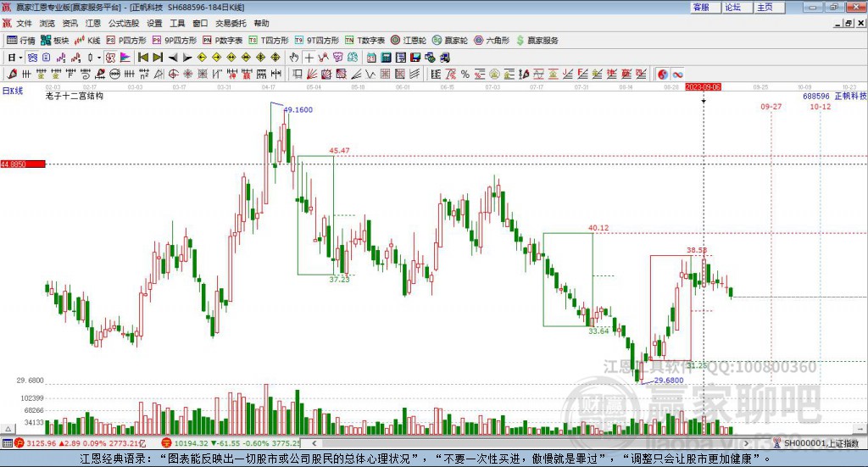Click the 09-27 projected date label

[771, 106]
